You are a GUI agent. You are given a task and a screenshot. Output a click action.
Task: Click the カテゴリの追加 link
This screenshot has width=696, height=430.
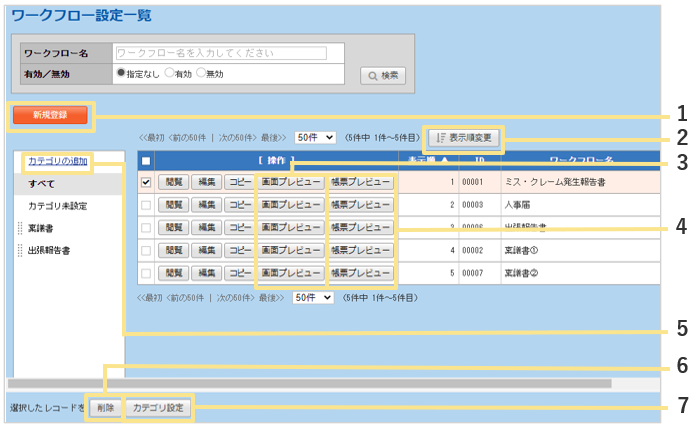point(57,161)
